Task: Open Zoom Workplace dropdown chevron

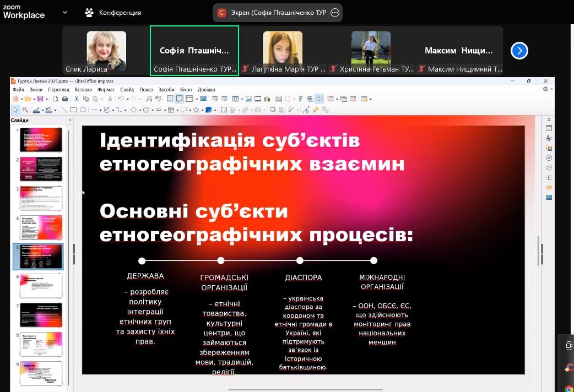Action: (65, 12)
